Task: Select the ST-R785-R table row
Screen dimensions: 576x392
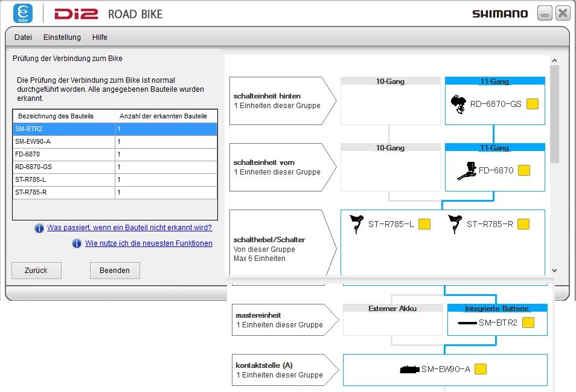Action: [115, 193]
